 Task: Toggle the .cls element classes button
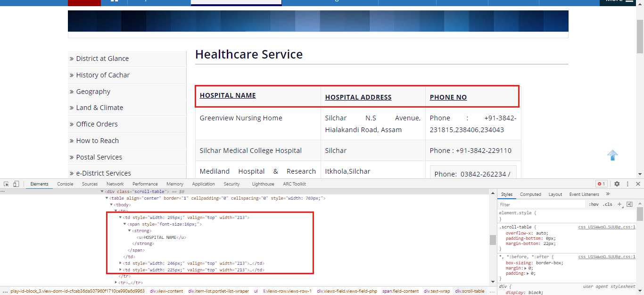(608, 204)
